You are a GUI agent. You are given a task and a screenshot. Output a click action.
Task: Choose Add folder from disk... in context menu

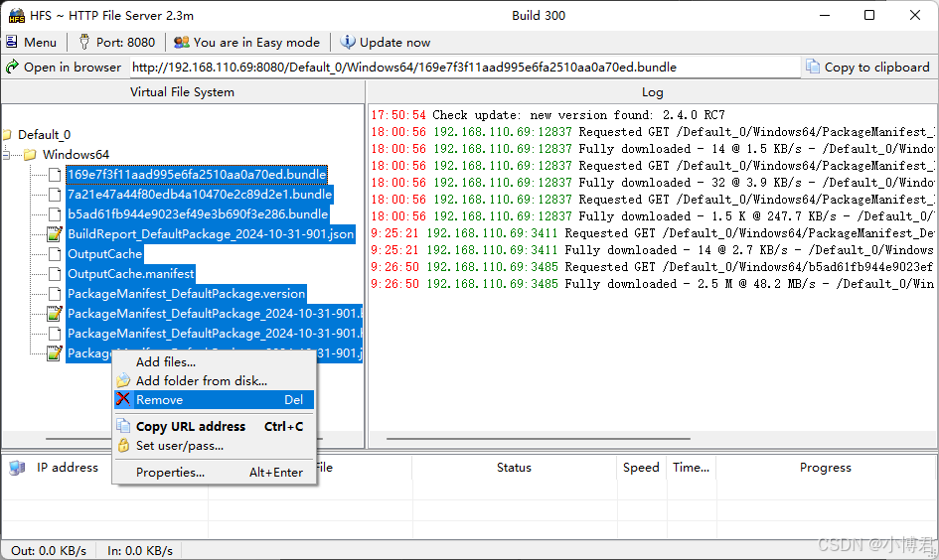pos(214,380)
